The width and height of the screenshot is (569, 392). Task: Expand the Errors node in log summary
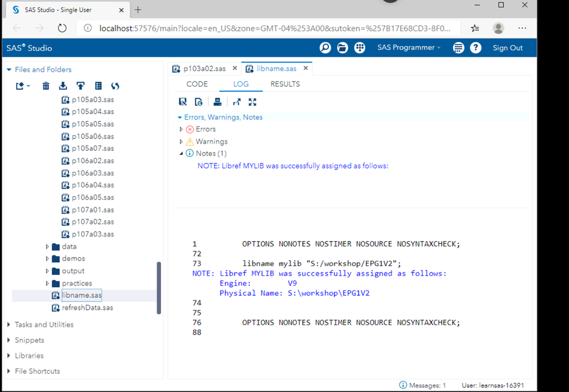click(x=181, y=129)
